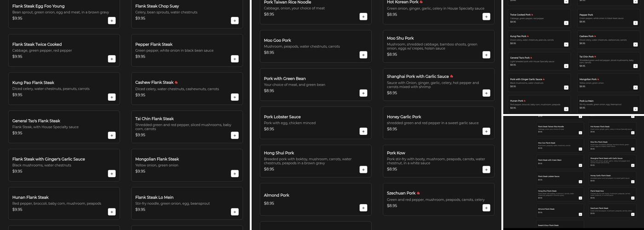Add Pork Lobster Sauce to cart
Image resolution: width=644 pixels, height=230 pixels.
pos(363,131)
